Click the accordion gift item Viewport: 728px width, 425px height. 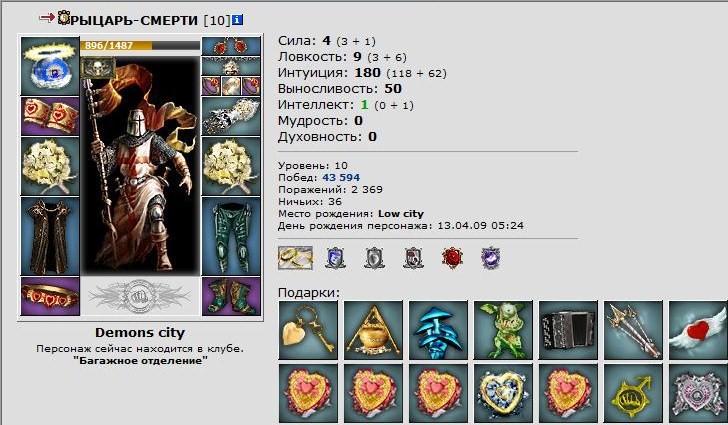click(568, 330)
